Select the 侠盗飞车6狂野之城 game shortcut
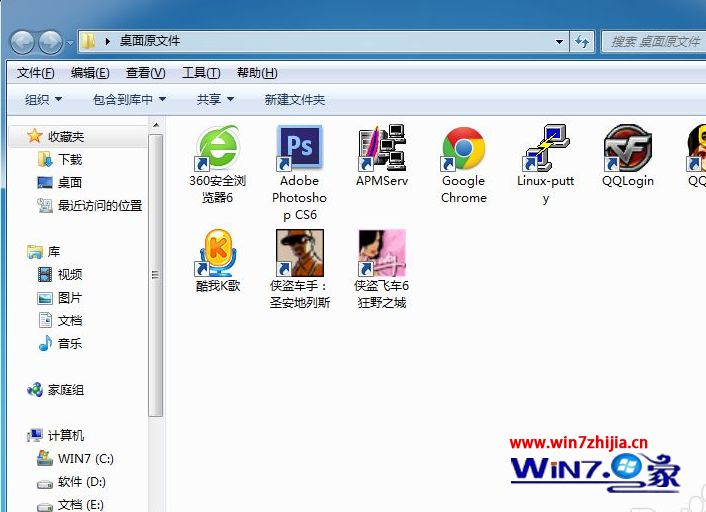This screenshot has width=706, height=512. [382, 253]
